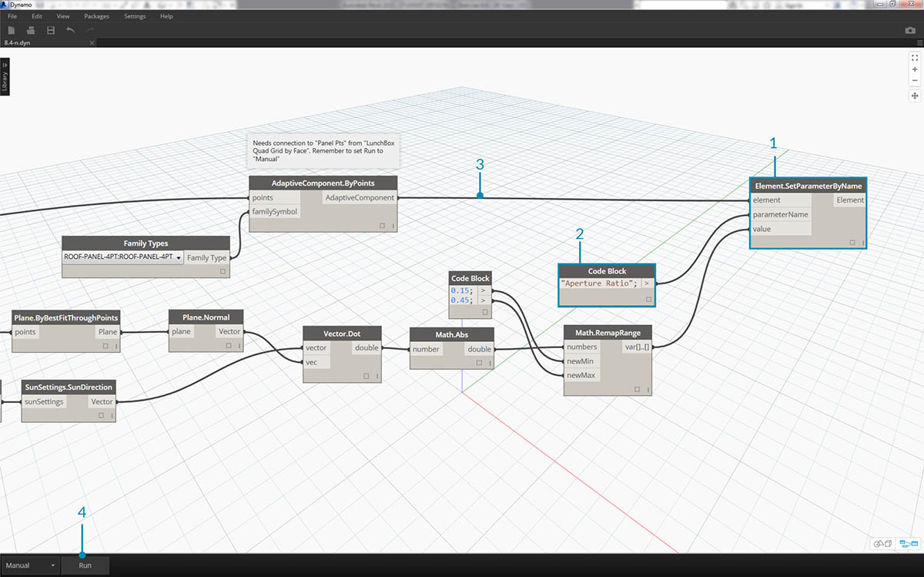
Task: Toggle preview checkbox on Family Types node
Action: (223, 272)
